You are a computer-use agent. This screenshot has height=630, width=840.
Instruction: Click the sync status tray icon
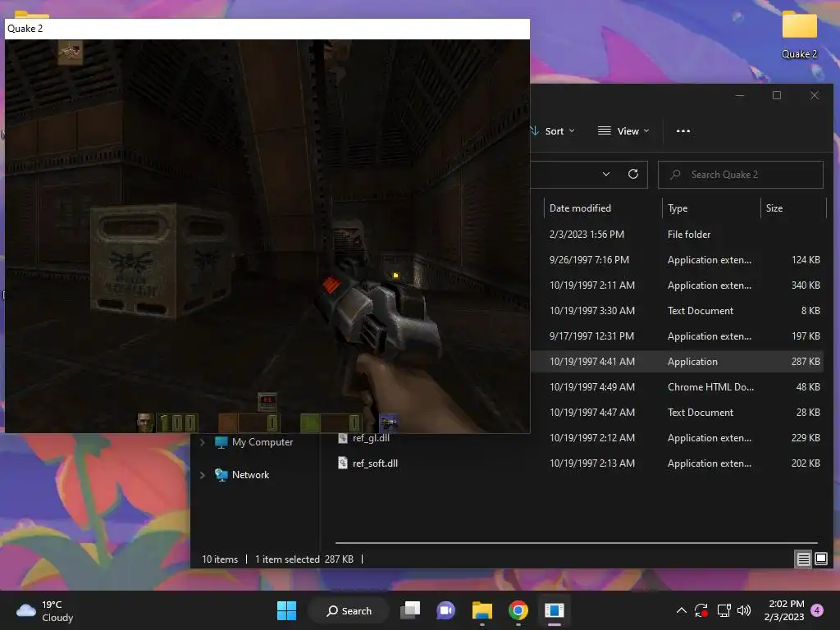point(701,610)
